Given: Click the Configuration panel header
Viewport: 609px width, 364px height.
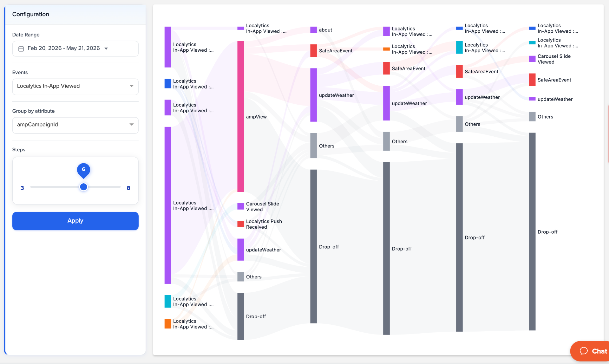Looking at the screenshot, I should tap(75, 14).
